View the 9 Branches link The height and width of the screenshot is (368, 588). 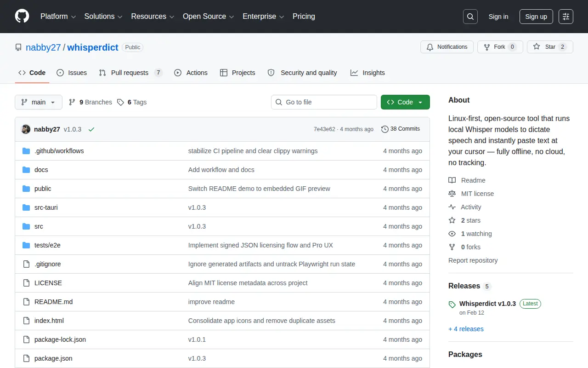90,102
